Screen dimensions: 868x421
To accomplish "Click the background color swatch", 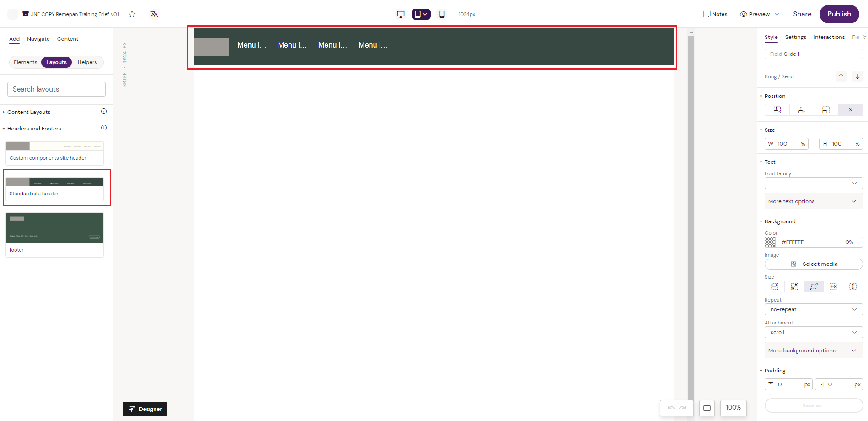I will coord(771,242).
